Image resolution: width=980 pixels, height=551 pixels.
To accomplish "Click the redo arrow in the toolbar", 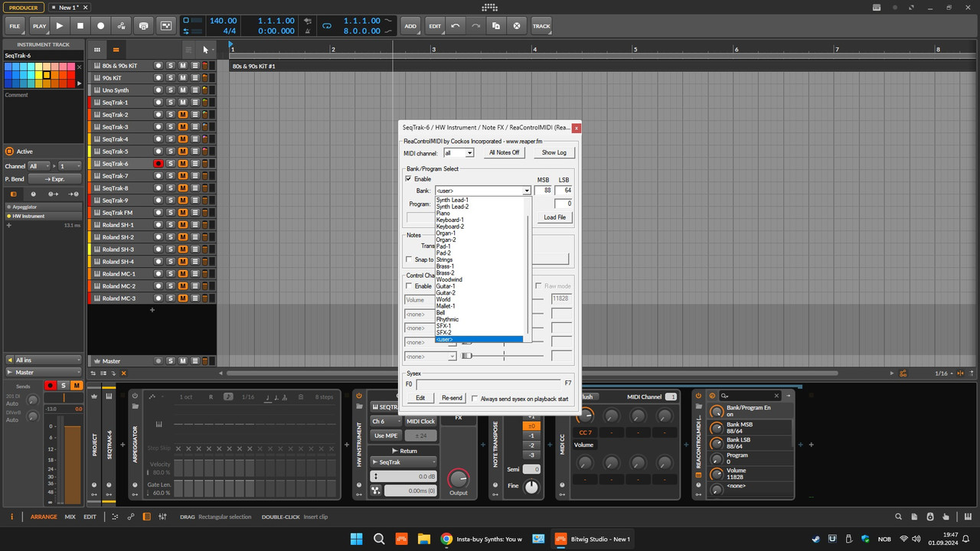I will [475, 25].
